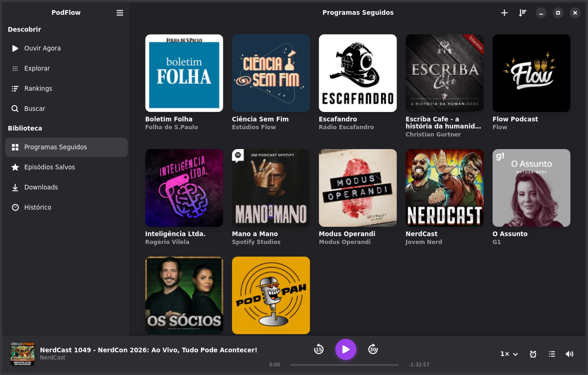The image size is (588, 375).
Task: Open Modus Operandi podcast artwork
Action: click(x=358, y=188)
